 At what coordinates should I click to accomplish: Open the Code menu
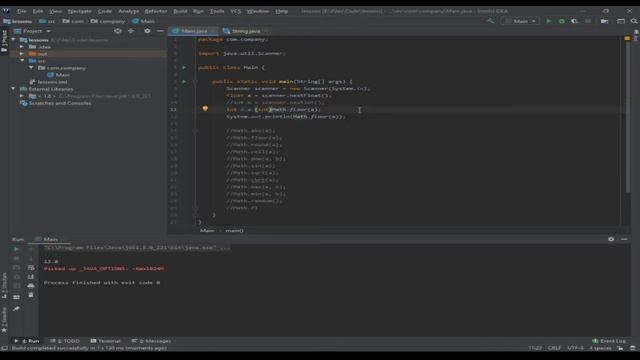(x=105, y=11)
